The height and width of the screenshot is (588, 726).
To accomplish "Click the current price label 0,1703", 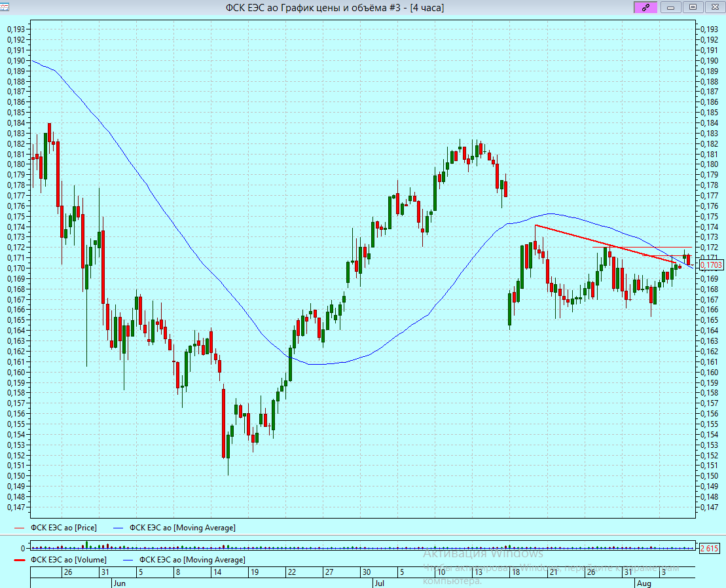I will click(711, 265).
